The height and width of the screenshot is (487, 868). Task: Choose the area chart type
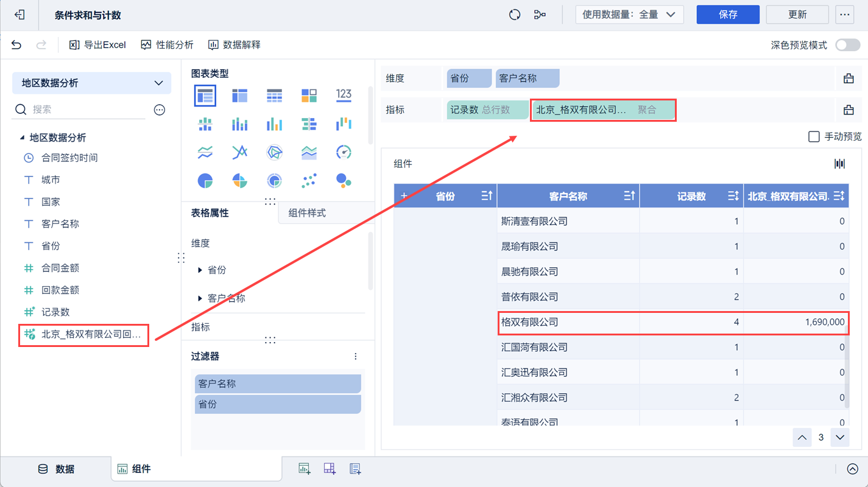click(309, 152)
